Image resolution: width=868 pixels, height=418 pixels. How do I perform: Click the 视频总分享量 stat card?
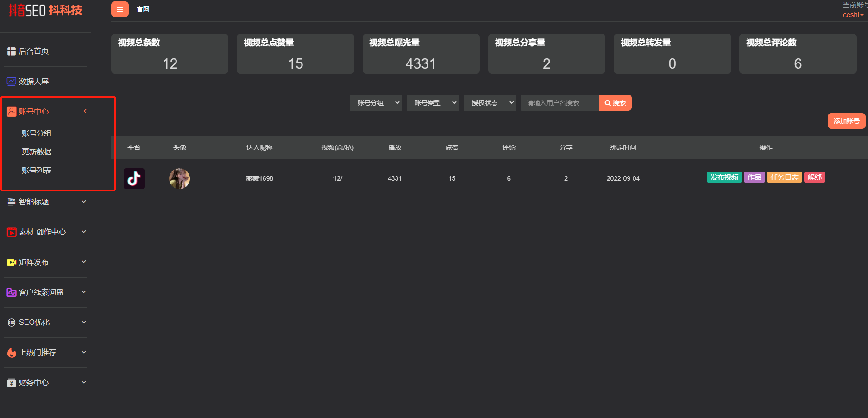[547, 54]
